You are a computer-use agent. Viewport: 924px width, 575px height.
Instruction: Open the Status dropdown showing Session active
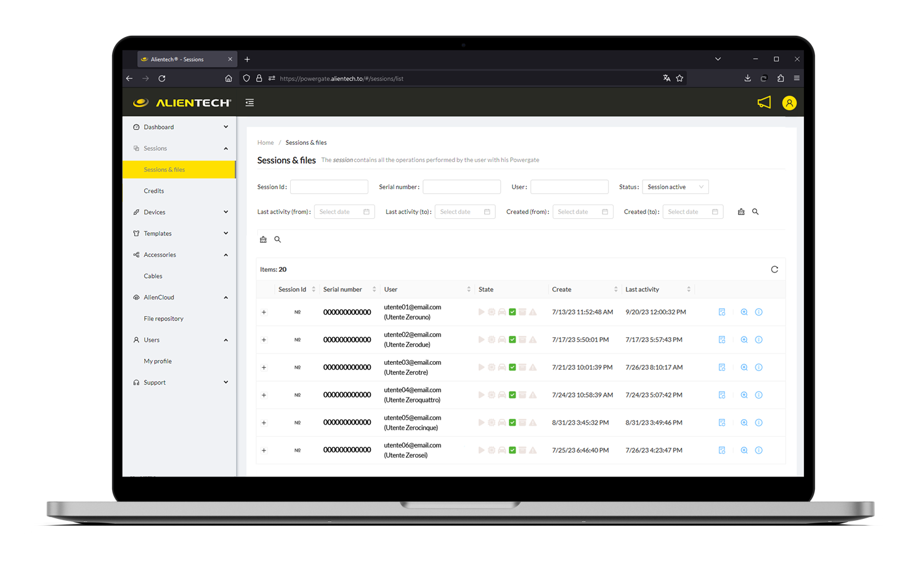675,187
